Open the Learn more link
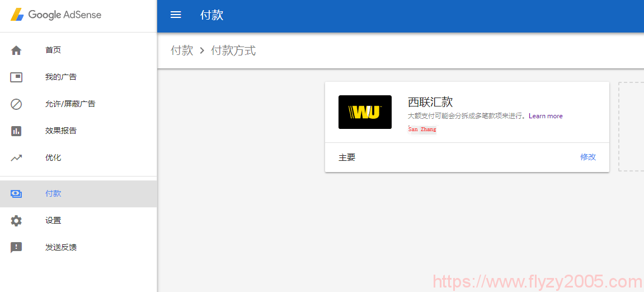The height and width of the screenshot is (292, 644). tap(546, 116)
